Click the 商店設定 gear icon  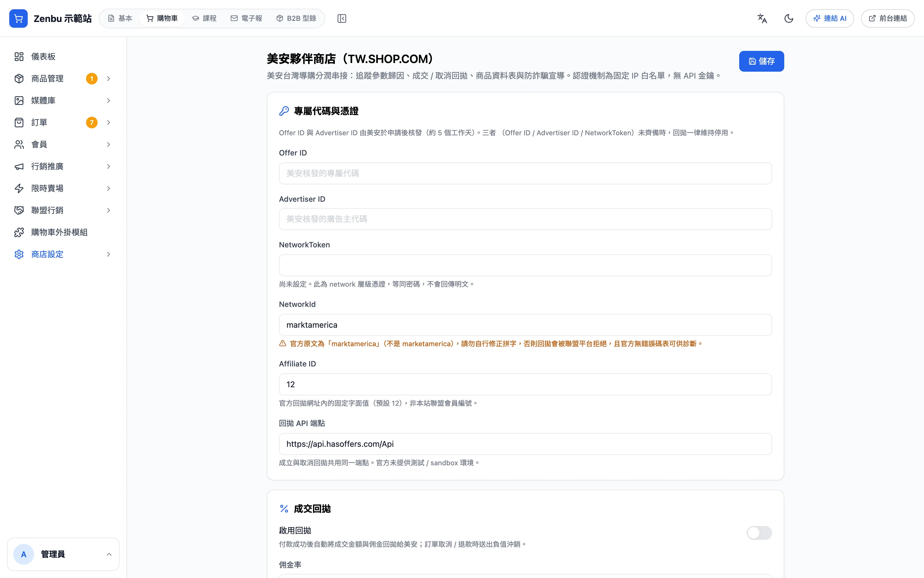click(19, 254)
